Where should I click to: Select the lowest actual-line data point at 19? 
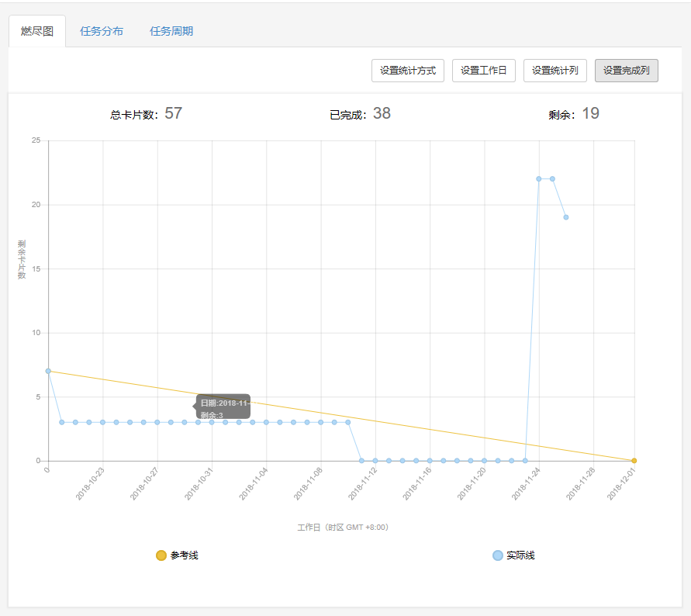tap(566, 217)
